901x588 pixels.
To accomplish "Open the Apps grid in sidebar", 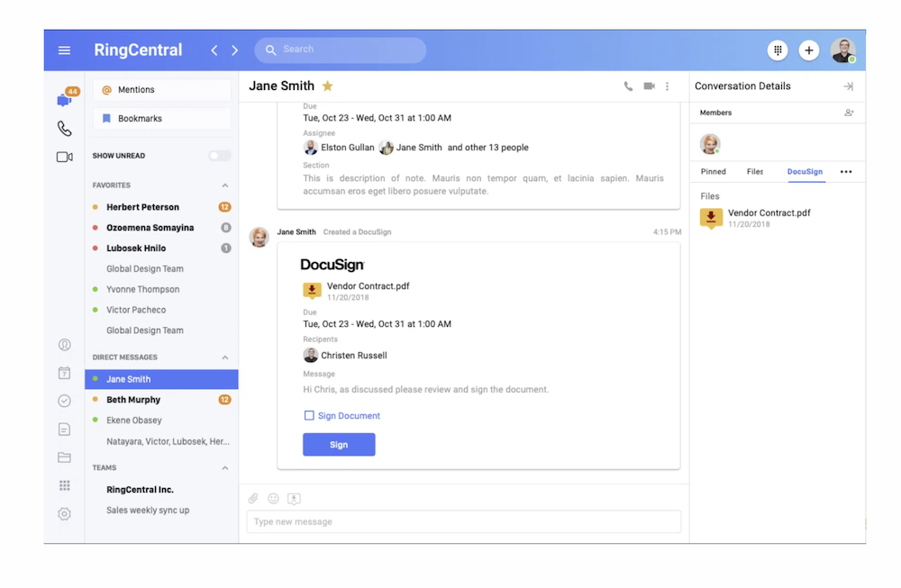I will click(x=64, y=485).
